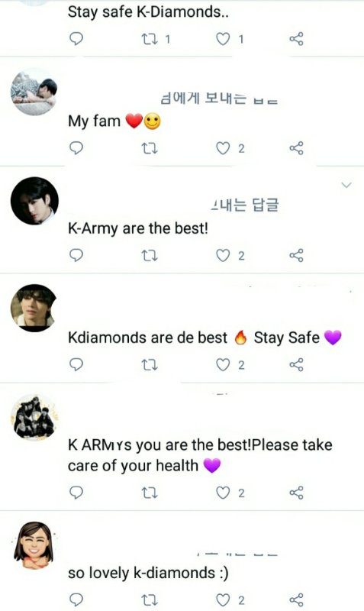Share the 'K-Army are the best!' tweet

(x=296, y=256)
